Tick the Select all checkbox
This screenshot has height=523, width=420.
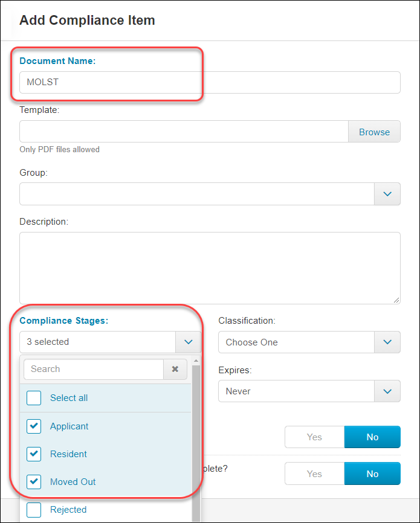tap(34, 398)
